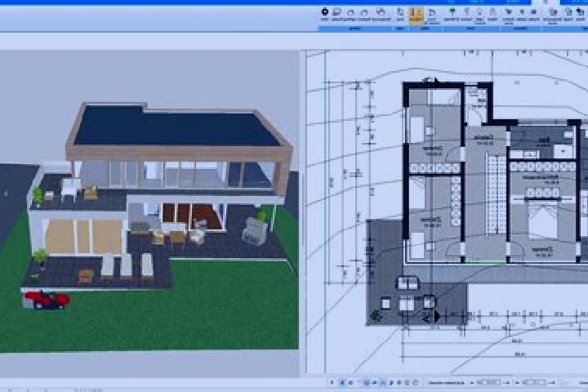Click the plus button of first status slider
The width and height of the screenshot is (588, 392).
click(507, 383)
